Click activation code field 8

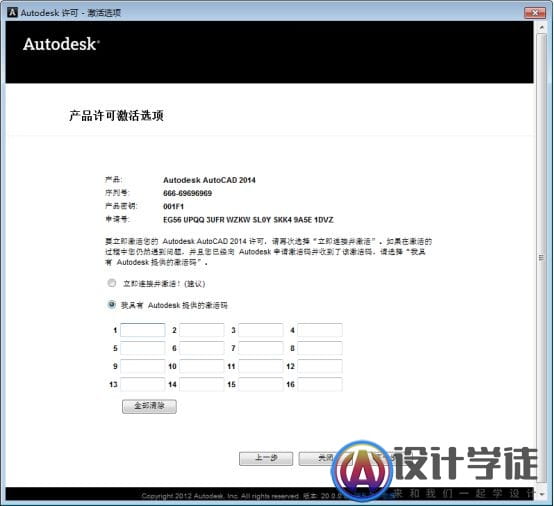(x=320, y=348)
